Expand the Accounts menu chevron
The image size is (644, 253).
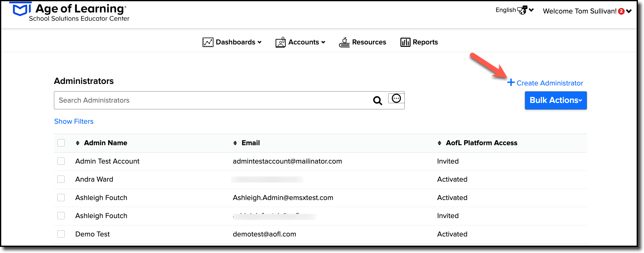323,42
